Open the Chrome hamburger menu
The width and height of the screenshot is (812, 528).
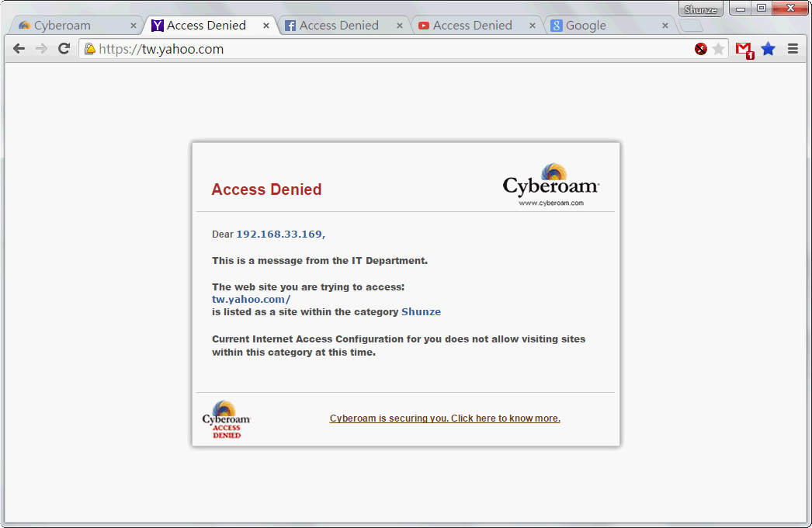point(793,49)
